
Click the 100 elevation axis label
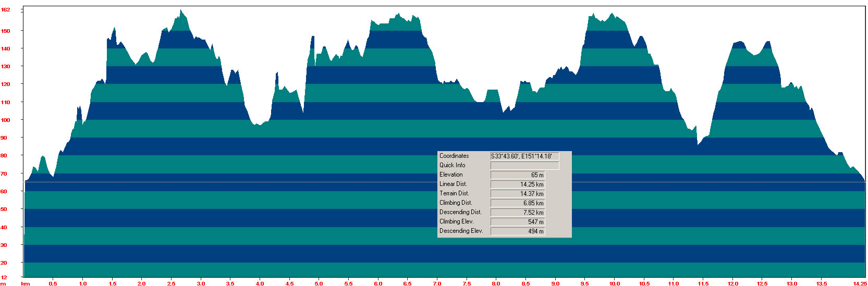5,120
